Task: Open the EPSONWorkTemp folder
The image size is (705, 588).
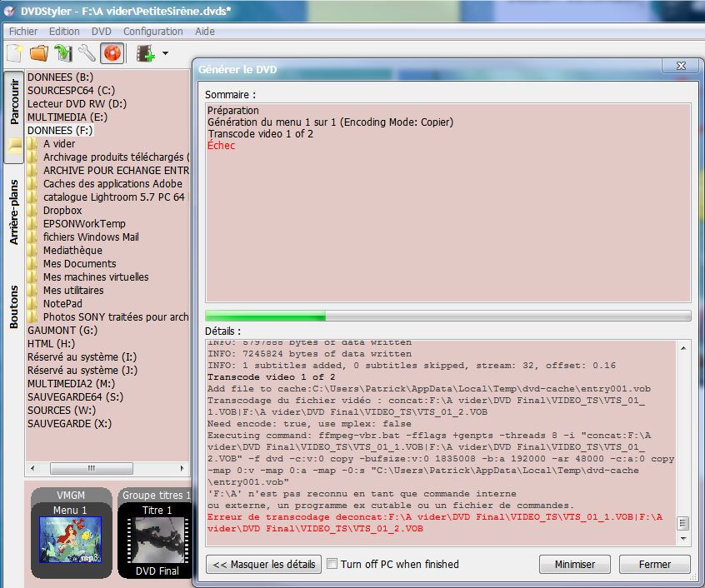Action: click(84, 224)
